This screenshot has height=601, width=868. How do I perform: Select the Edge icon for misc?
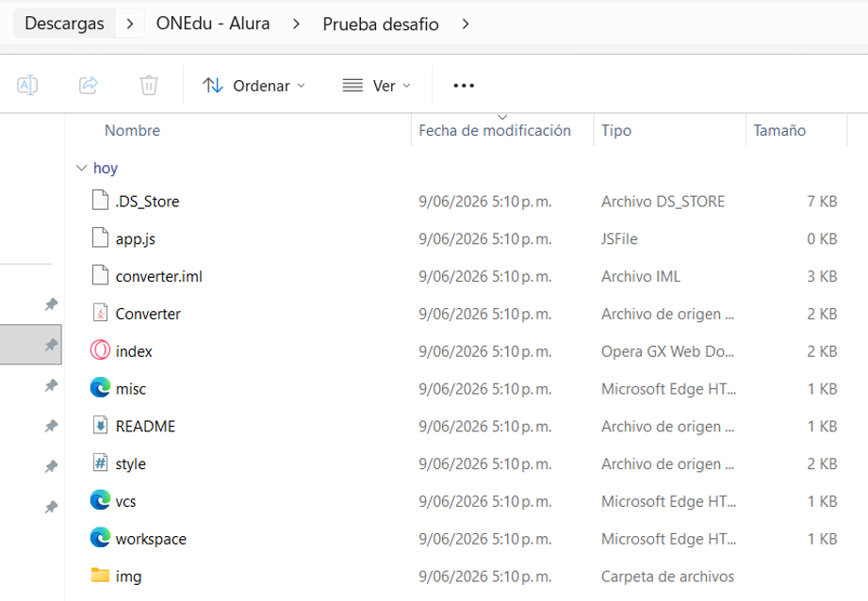[100, 387]
